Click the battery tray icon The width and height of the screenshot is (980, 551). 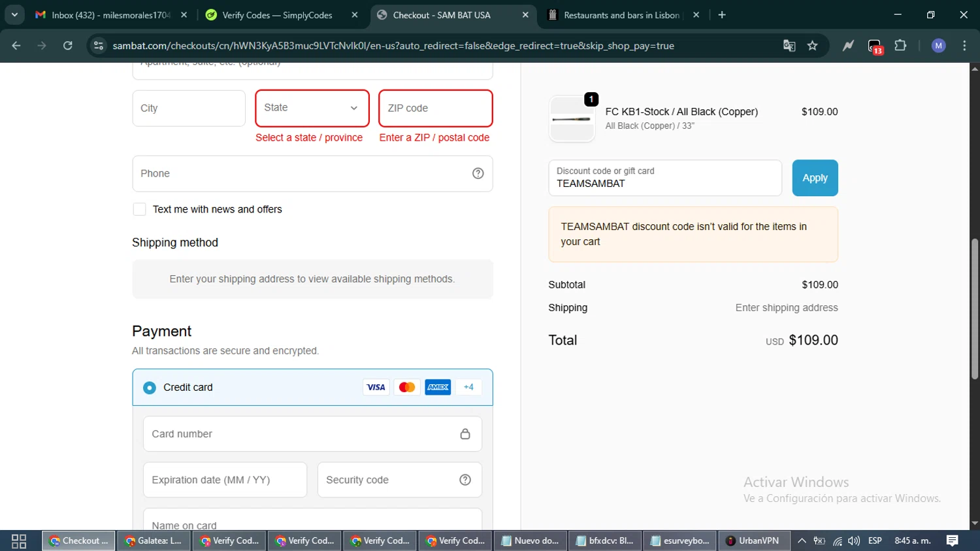point(819,541)
